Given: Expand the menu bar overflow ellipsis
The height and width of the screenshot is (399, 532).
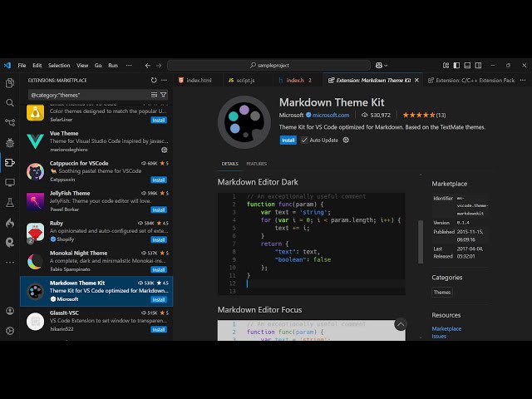Looking at the screenshot, I should coord(126,65).
